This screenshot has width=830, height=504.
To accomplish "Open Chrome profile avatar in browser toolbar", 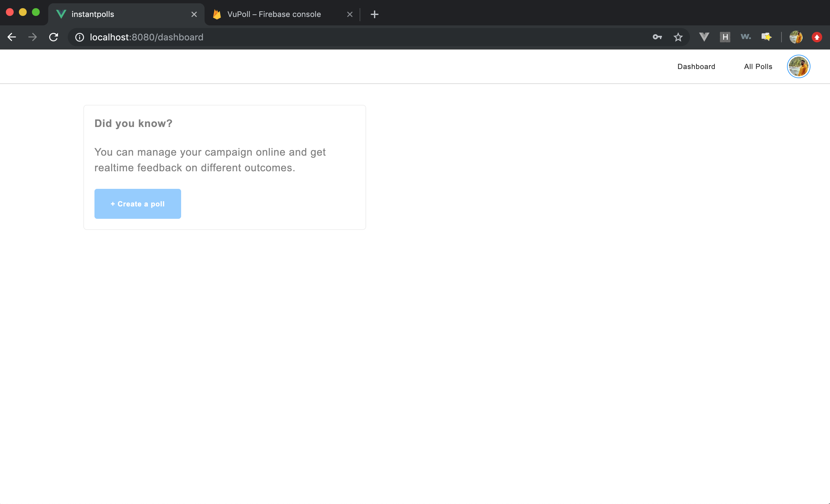I will (796, 37).
